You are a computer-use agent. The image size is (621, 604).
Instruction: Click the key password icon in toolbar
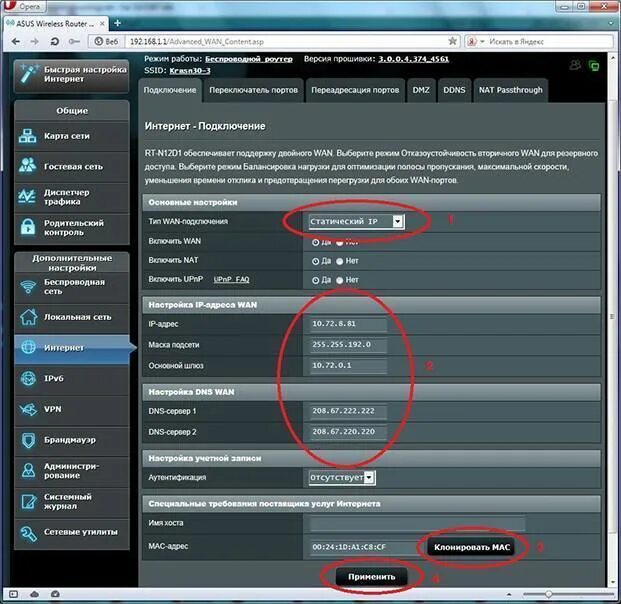tap(74, 42)
